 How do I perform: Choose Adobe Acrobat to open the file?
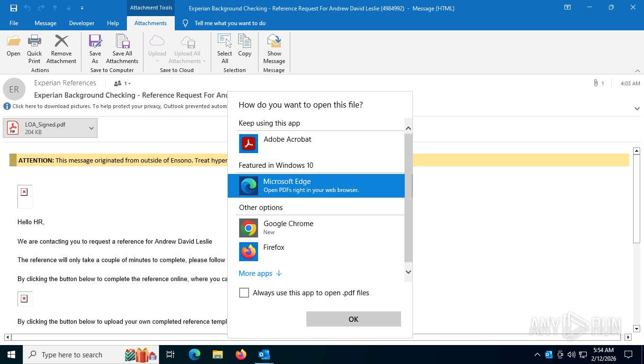click(316, 143)
